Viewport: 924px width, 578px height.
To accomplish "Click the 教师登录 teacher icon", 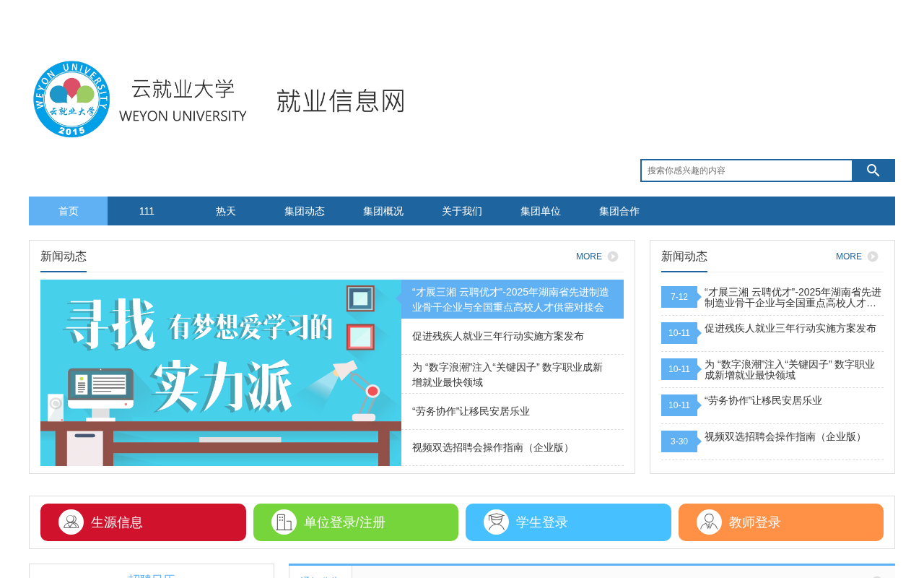I will coord(709,522).
